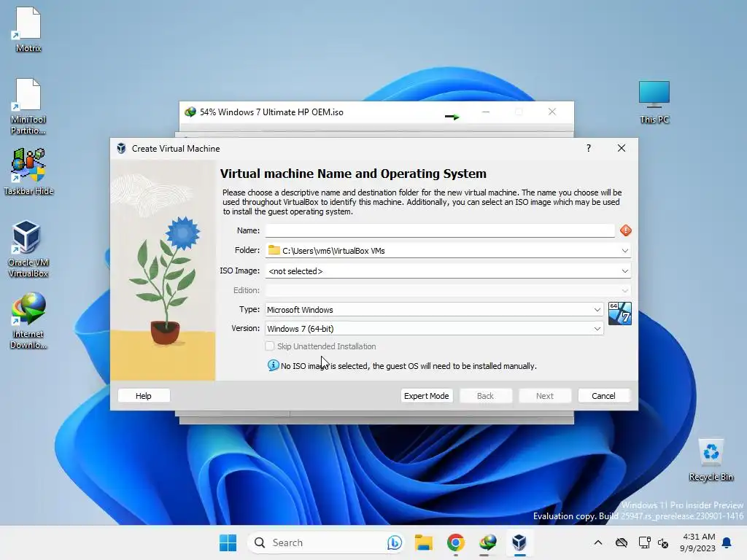This screenshot has width=747, height=560.
Task: Click the question mark help icon in title bar
Action: [589, 148]
